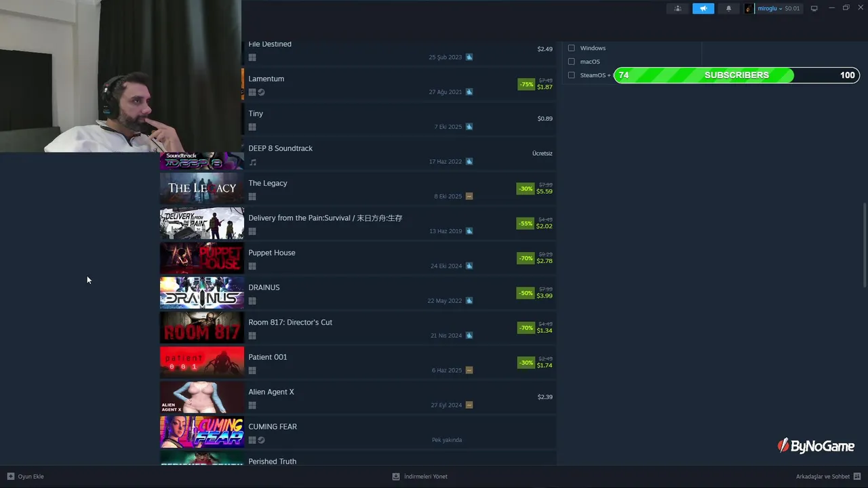Click the positive review thumb for DRAINUS
The width and height of the screenshot is (868, 488).
pyautogui.click(x=469, y=300)
